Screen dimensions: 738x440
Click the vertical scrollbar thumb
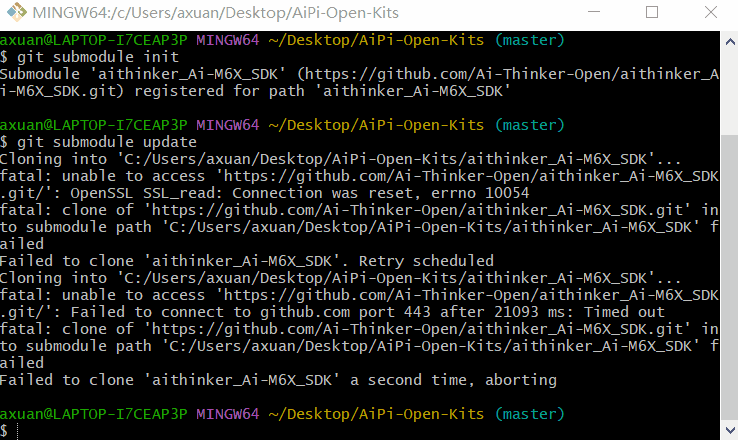(x=730, y=277)
